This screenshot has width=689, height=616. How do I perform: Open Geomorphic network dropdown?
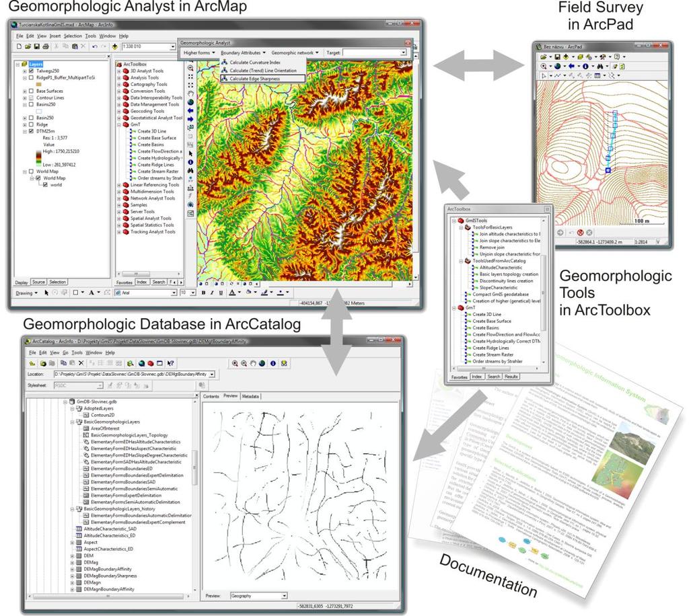(x=295, y=52)
